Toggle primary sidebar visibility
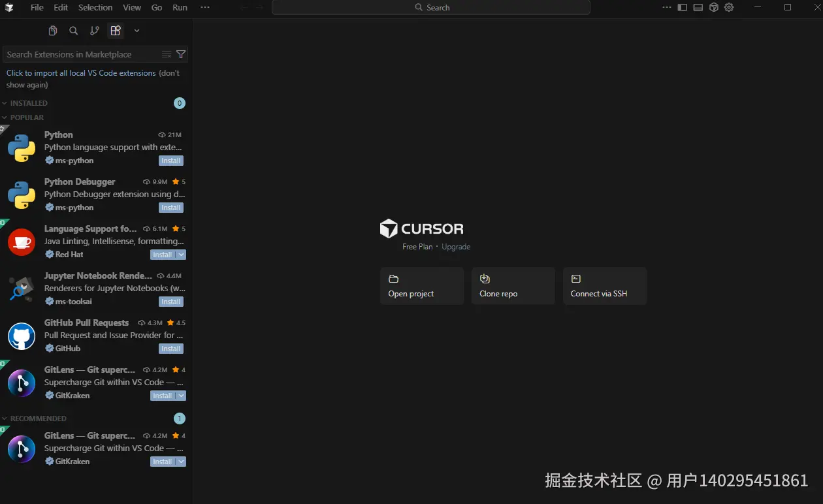The height and width of the screenshot is (504, 823). [683, 8]
